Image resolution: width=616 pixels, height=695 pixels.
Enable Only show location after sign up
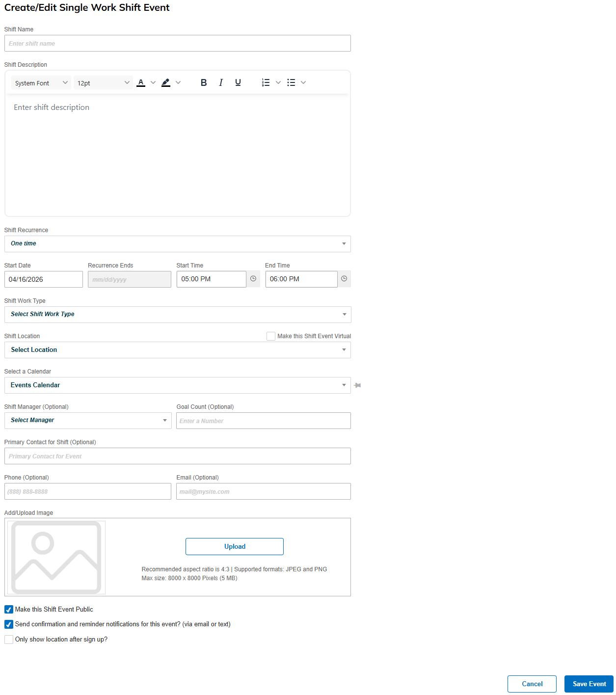[x=9, y=640]
